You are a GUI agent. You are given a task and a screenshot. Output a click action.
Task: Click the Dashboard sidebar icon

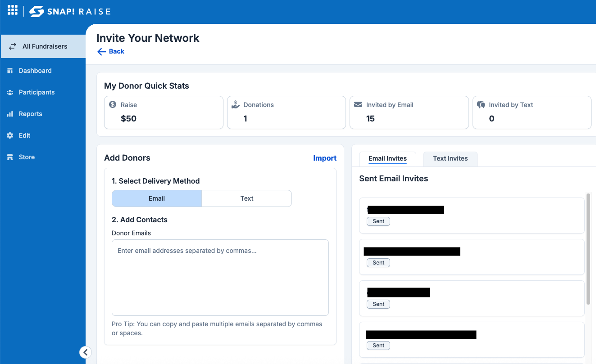(10, 71)
